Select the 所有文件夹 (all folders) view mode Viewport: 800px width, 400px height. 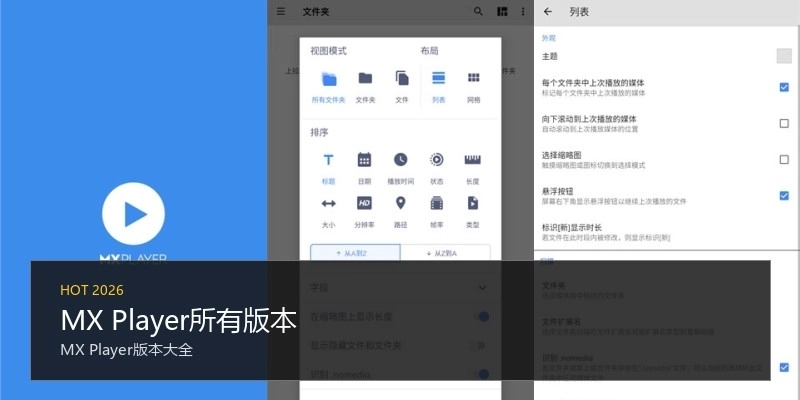click(x=329, y=84)
